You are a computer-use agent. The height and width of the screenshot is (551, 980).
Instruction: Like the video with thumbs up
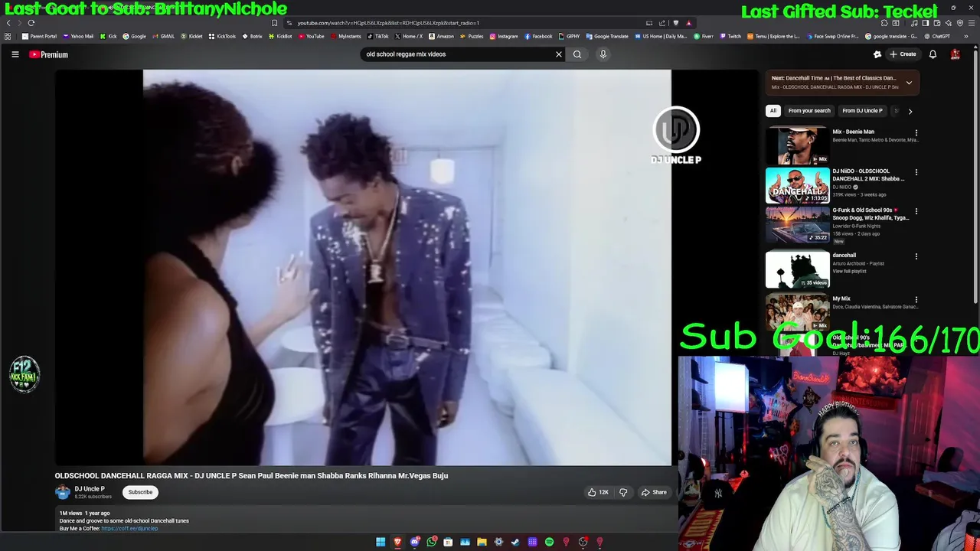(597, 492)
